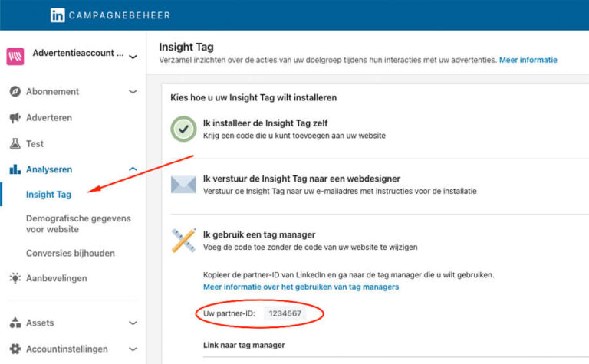The height and width of the screenshot is (364, 589).
Task: Click the 'Insight Tag' page heading
Action: pyautogui.click(x=186, y=47)
